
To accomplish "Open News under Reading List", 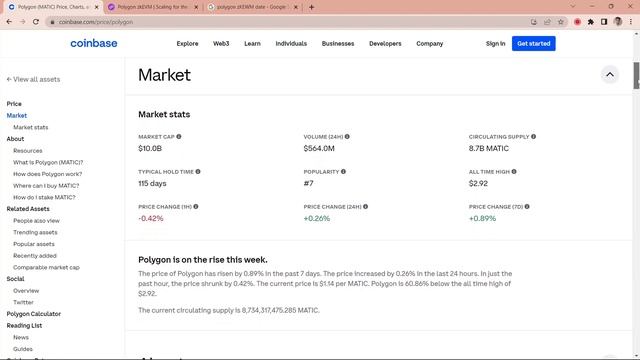I will coord(21,338).
